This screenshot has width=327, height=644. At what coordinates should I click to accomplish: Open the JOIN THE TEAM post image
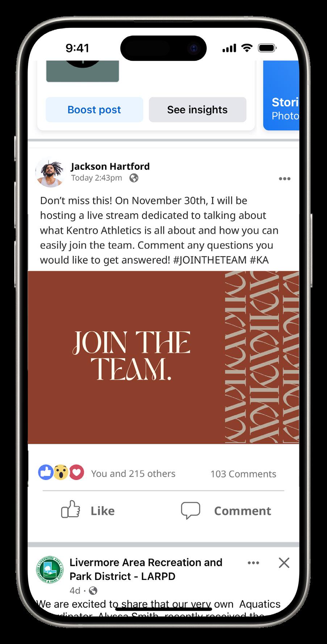[163, 357]
